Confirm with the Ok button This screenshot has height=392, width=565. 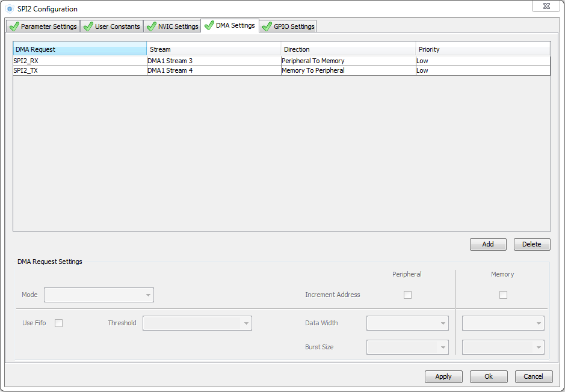point(489,376)
